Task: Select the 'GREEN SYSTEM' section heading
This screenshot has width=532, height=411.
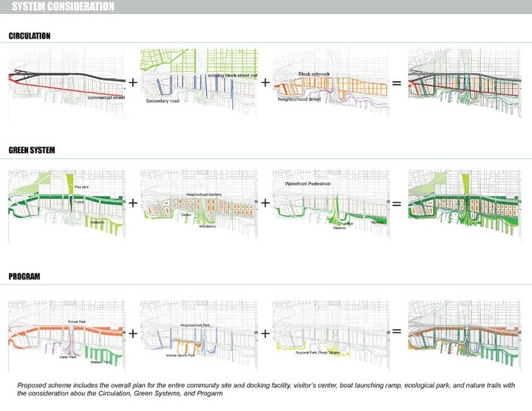Action: [x=32, y=150]
